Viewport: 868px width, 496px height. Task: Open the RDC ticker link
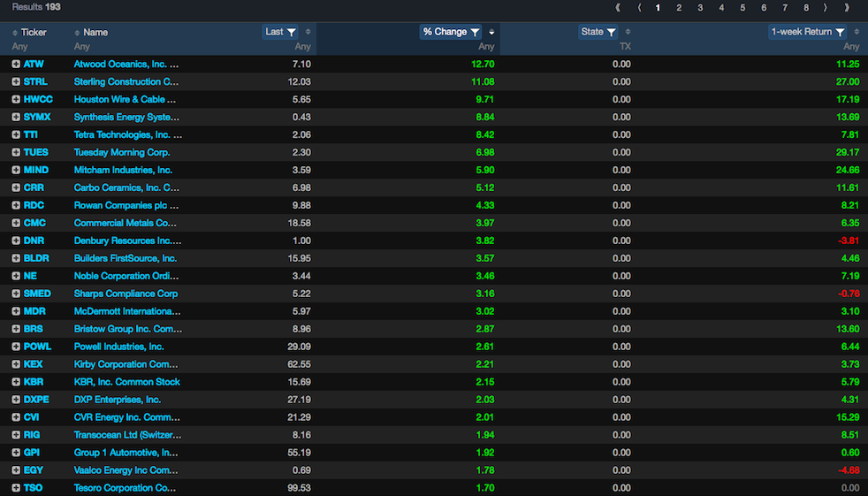(x=34, y=205)
